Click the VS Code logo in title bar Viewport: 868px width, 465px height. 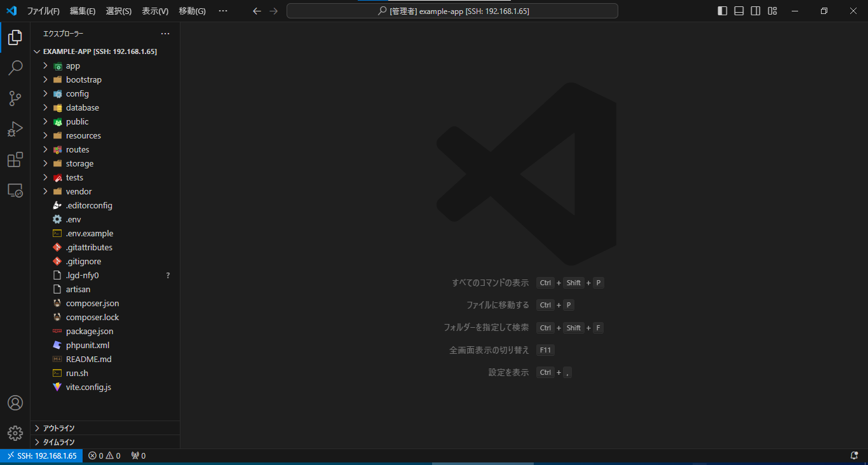click(x=11, y=11)
